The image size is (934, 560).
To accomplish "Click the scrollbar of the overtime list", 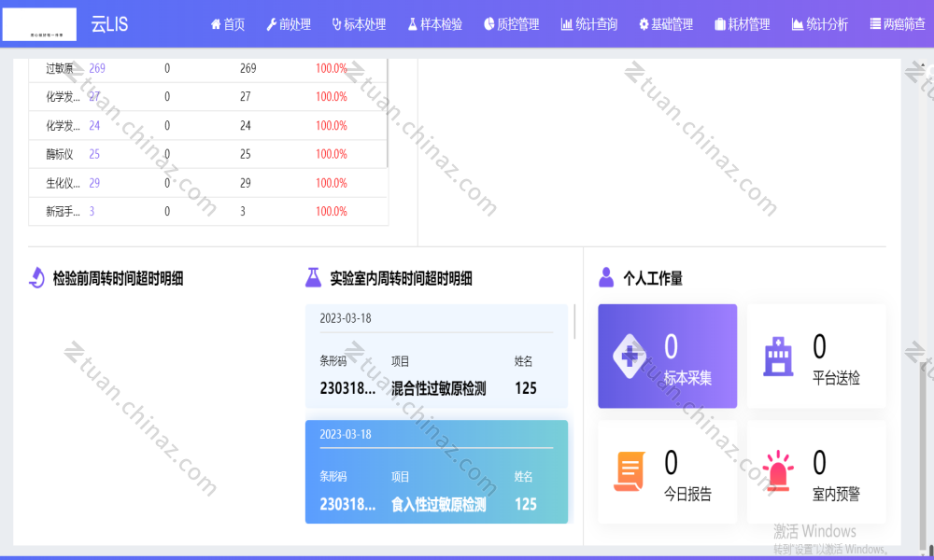I will click(x=574, y=321).
